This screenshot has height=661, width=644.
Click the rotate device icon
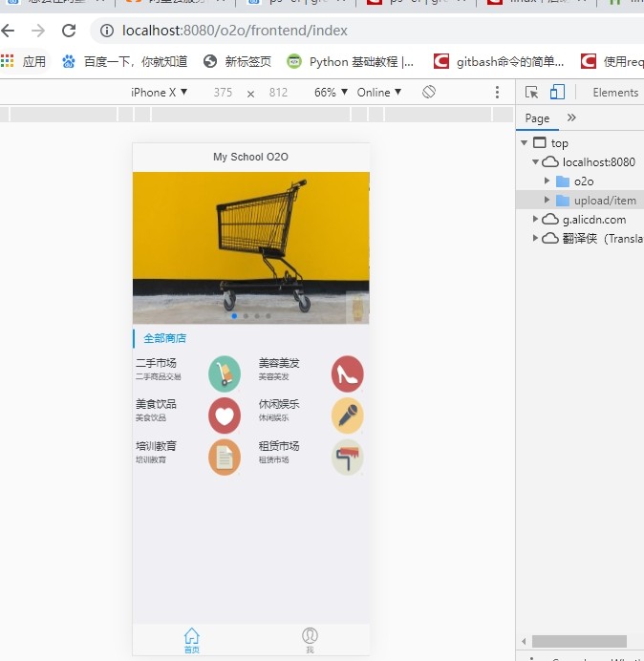click(429, 92)
